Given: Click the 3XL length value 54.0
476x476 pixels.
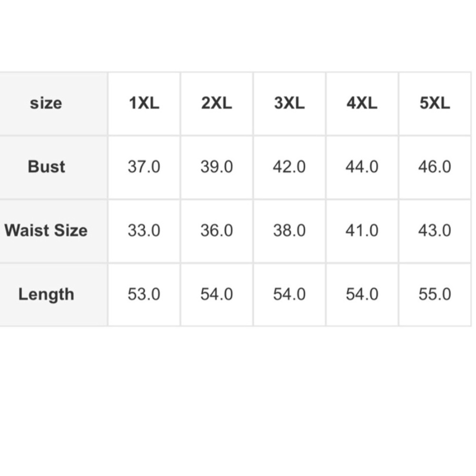Looking at the screenshot, I should click(x=289, y=294).
